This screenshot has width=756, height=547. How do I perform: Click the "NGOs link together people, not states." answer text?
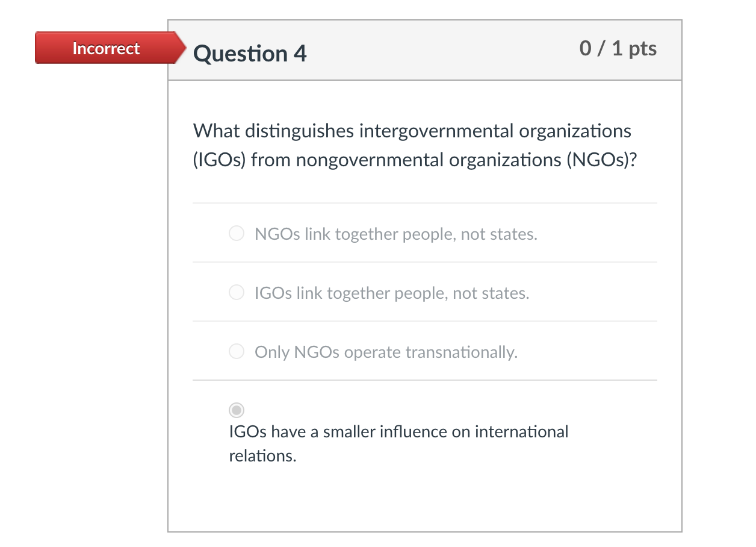point(396,234)
